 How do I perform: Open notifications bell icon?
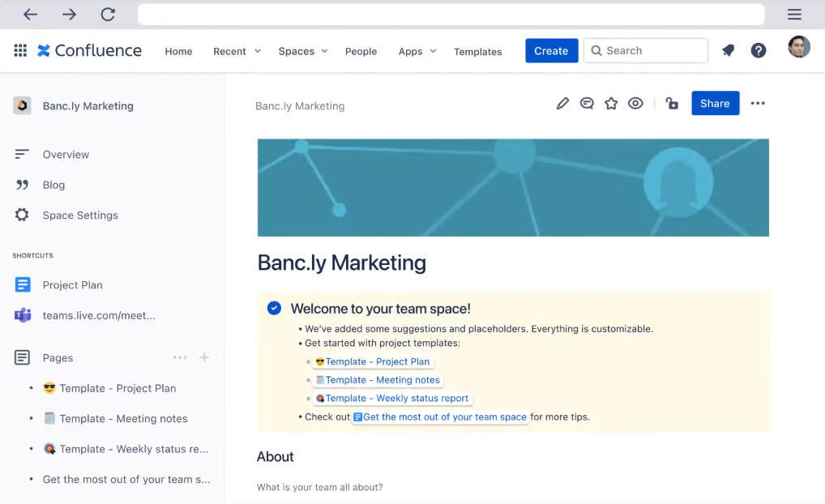pyautogui.click(x=729, y=50)
